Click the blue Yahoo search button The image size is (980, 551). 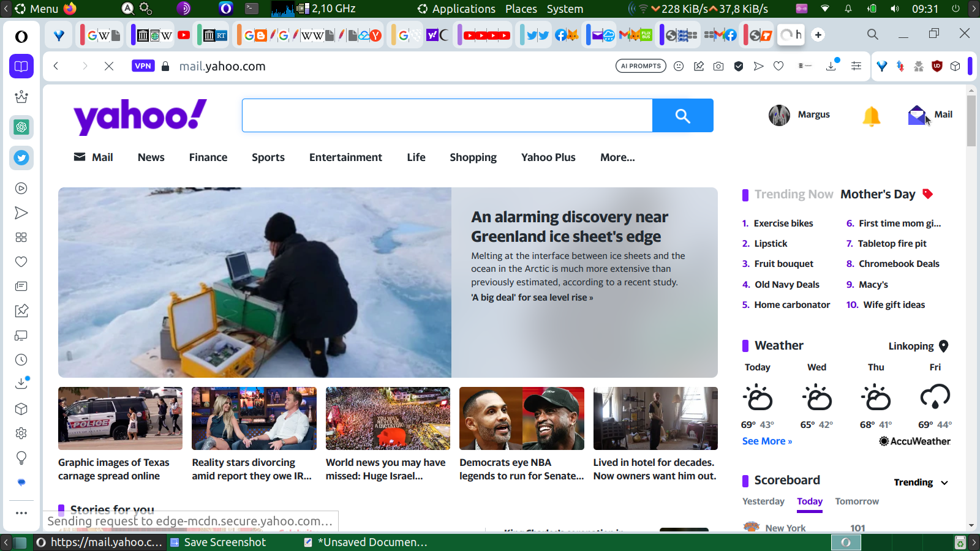[x=682, y=116]
